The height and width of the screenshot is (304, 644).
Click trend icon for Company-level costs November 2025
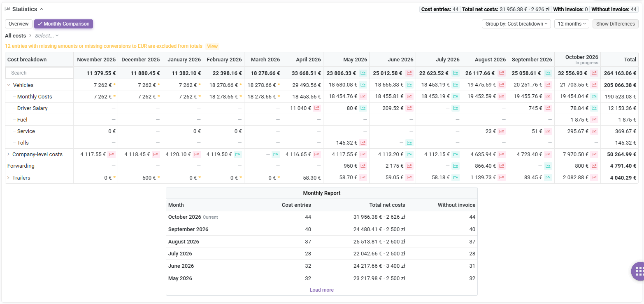(x=112, y=154)
